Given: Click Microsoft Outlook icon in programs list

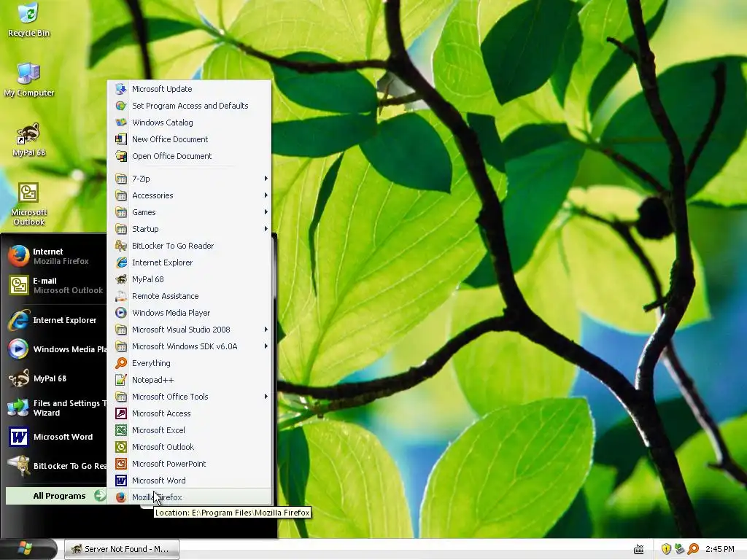Looking at the screenshot, I should (121, 447).
